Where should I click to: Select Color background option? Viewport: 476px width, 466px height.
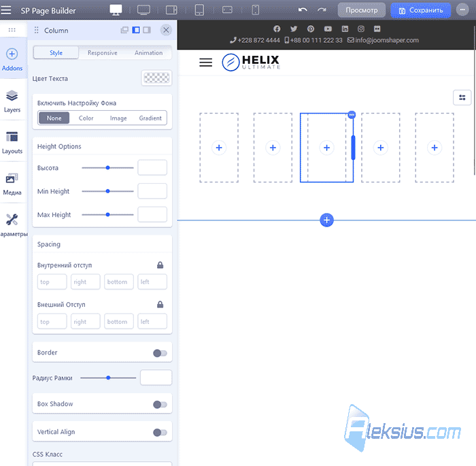click(86, 118)
